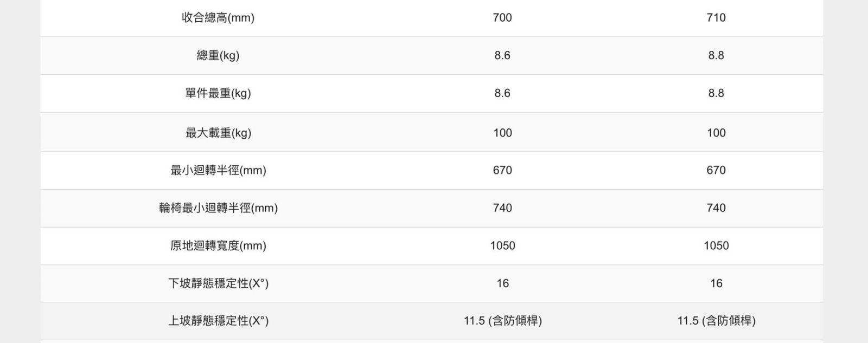This screenshot has width=868, height=343.
Task: Click the 8.8 value in 總重 row
Action: (x=716, y=55)
